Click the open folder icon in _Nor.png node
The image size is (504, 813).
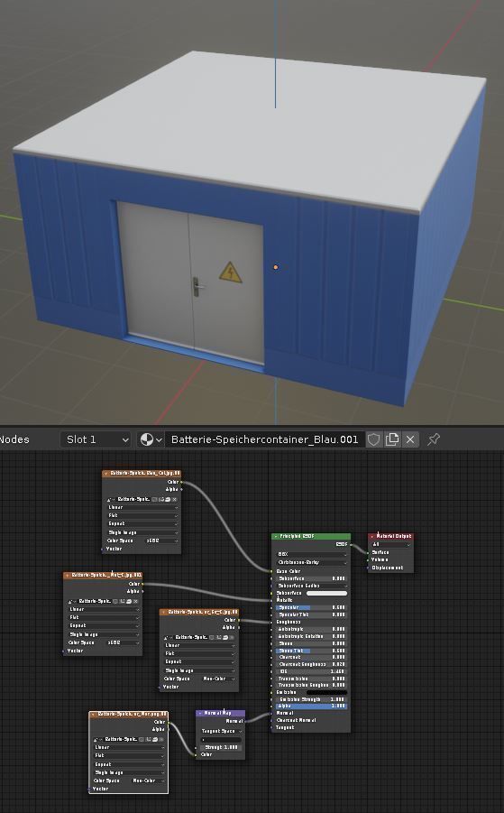click(154, 739)
